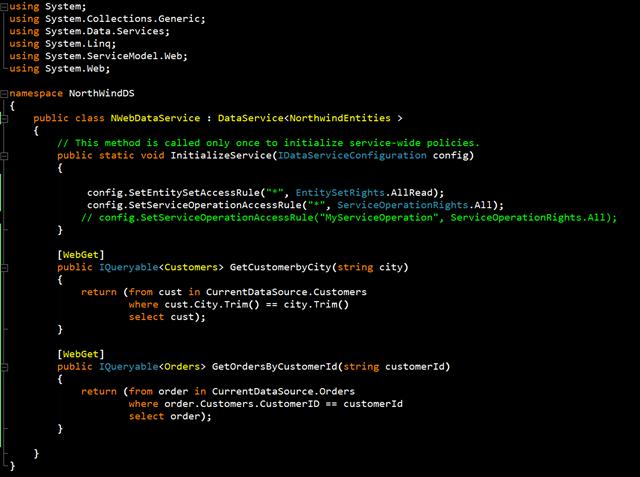The width and height of the screenshot is (640, 477).
Task: Click the IQueryable<Orders> return type
Action: tap(152, 366)
